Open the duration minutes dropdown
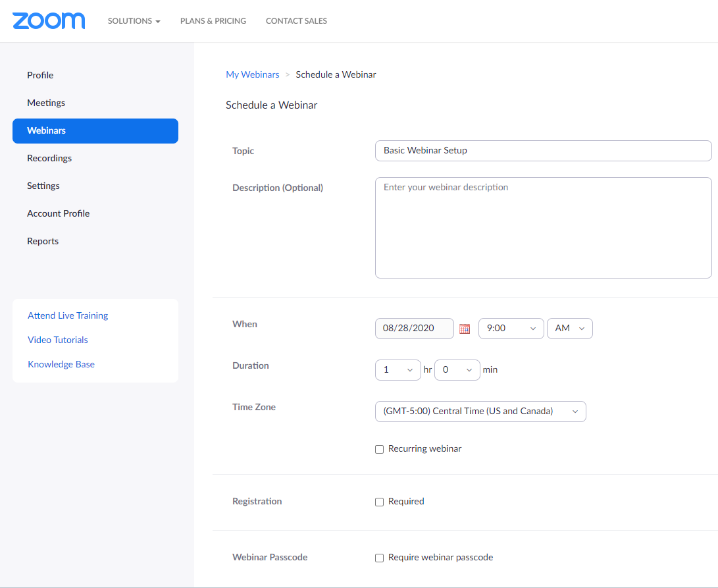Viewport: 718px width, 588px height. [x=457, y=370]
